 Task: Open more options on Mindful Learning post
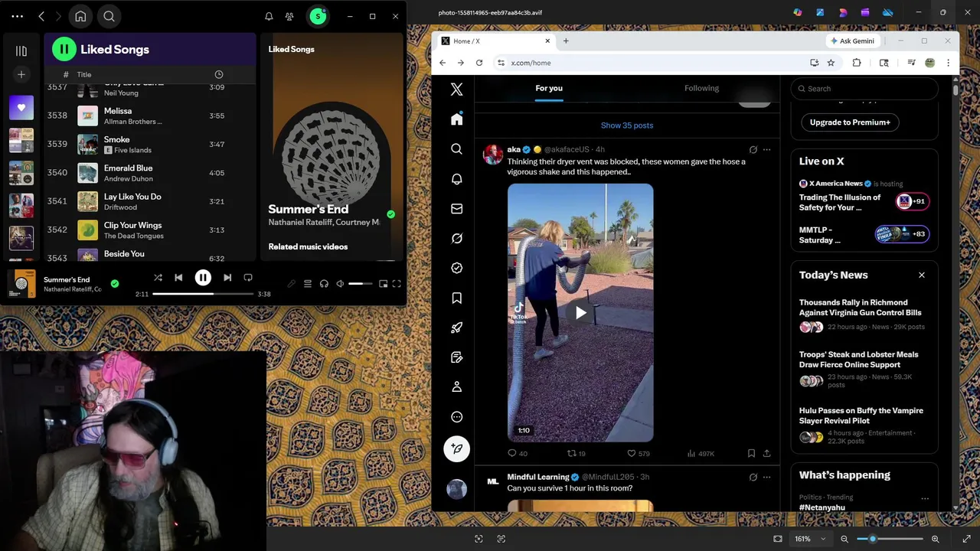pyautogui.click(x=766, y=478)
